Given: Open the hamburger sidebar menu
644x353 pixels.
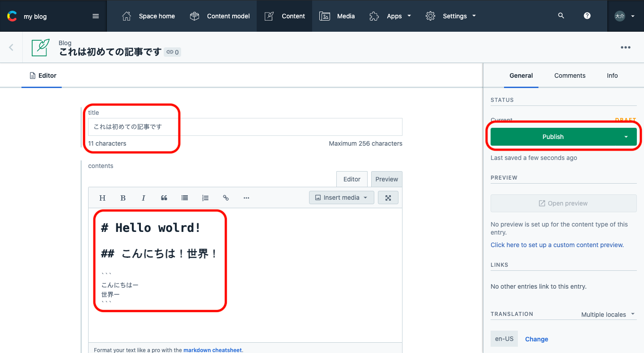Looking at the screenshot, I should point(96,16).
